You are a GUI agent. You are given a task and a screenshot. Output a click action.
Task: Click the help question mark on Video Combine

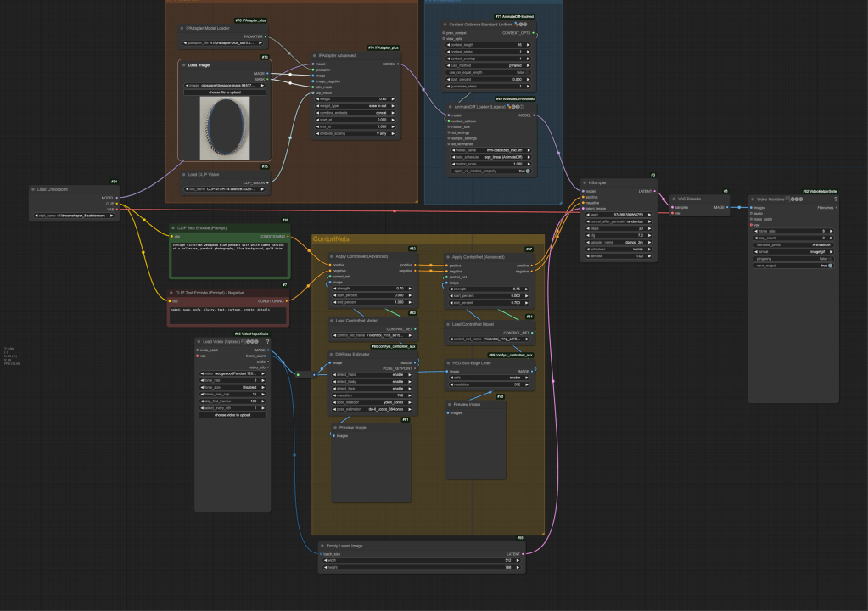pyautogui.click(x=835, y=199)
